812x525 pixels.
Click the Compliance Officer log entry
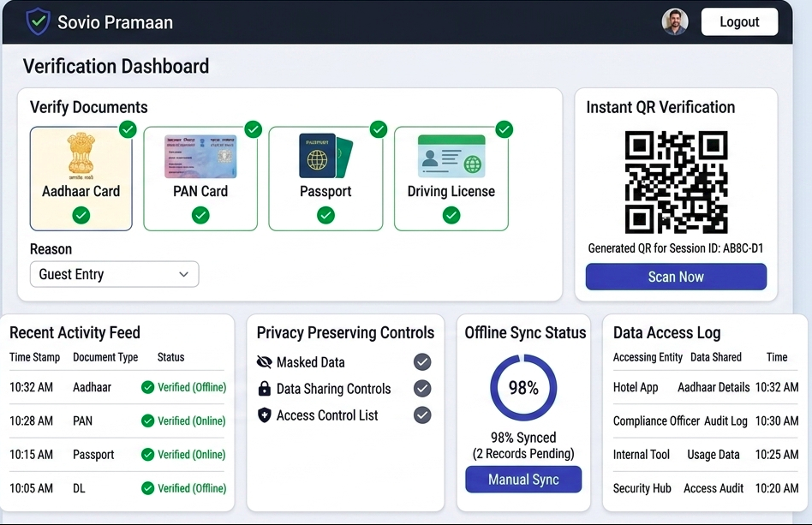656,421
